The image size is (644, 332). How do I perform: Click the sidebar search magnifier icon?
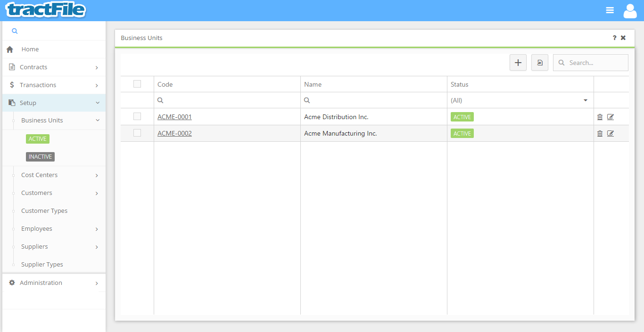click(15, 31)
